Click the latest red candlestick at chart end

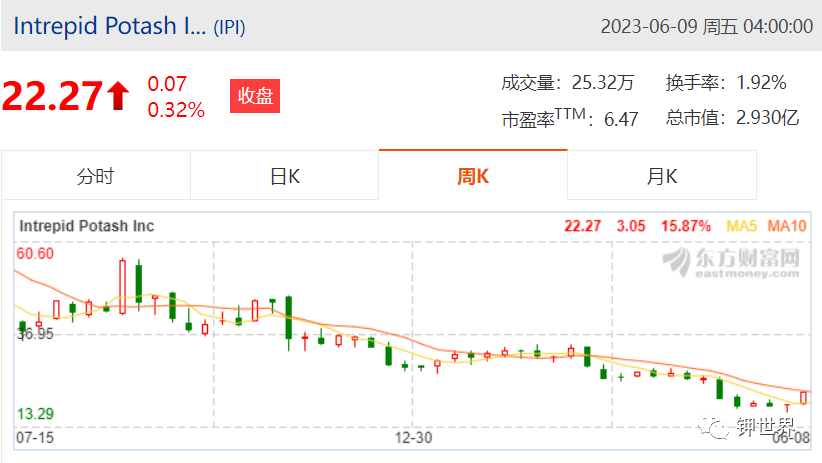click(x=803, y=397)
